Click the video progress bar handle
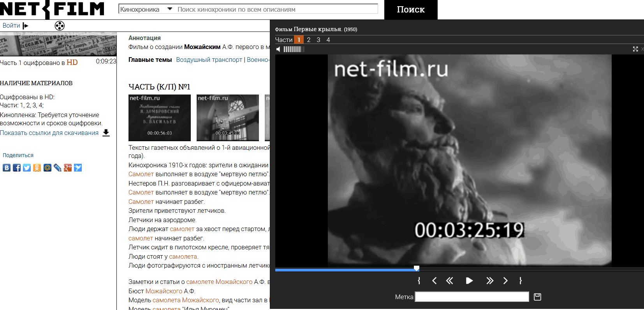Screen dimensions: 644x310 tap(417, 268)
